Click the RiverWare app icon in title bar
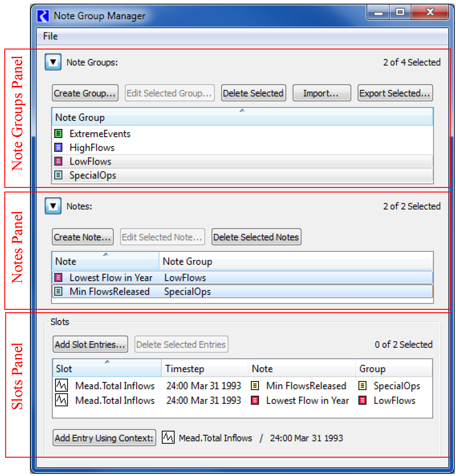Image resolution: width=456 pixels, height=476 pixels. [x=43, y=16]
